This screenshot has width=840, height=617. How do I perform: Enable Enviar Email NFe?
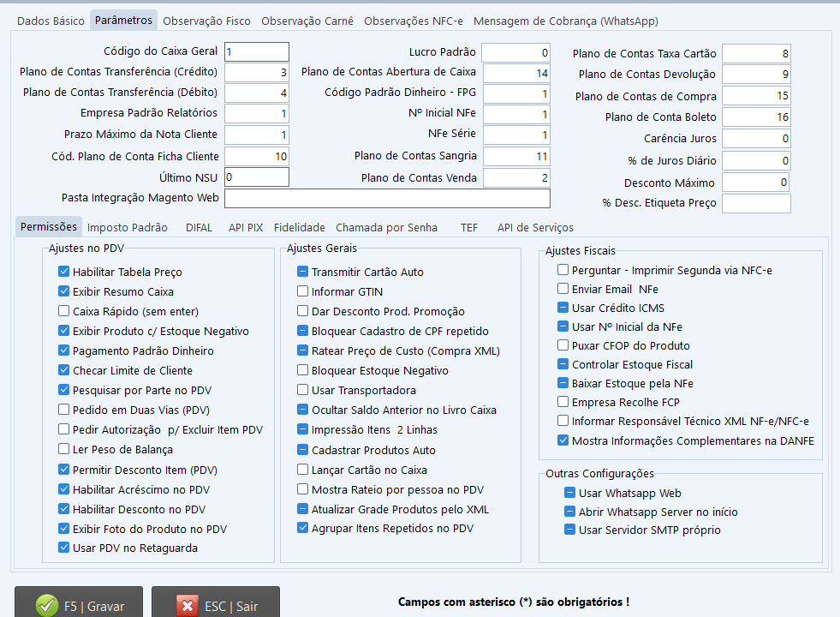[x=563, y=289]
